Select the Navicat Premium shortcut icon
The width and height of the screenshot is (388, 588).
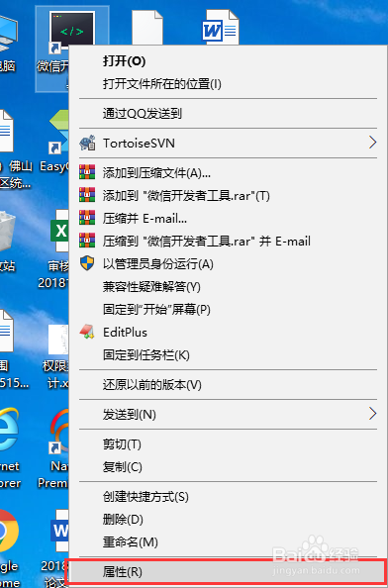pyautogui.click(x=59, y=431)
